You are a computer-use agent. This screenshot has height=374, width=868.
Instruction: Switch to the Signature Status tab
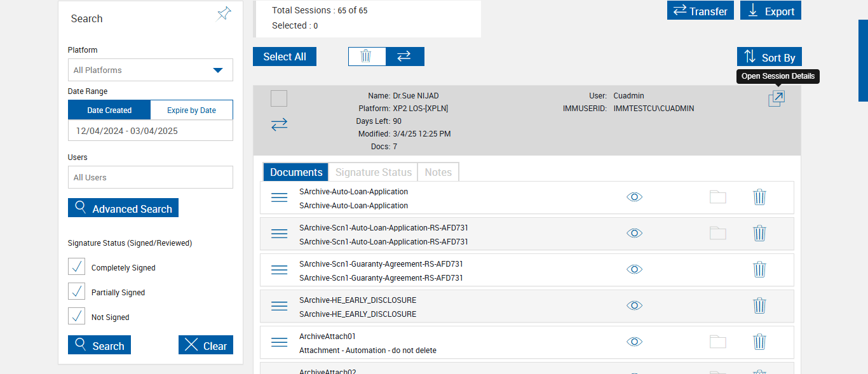coord(373,172)
